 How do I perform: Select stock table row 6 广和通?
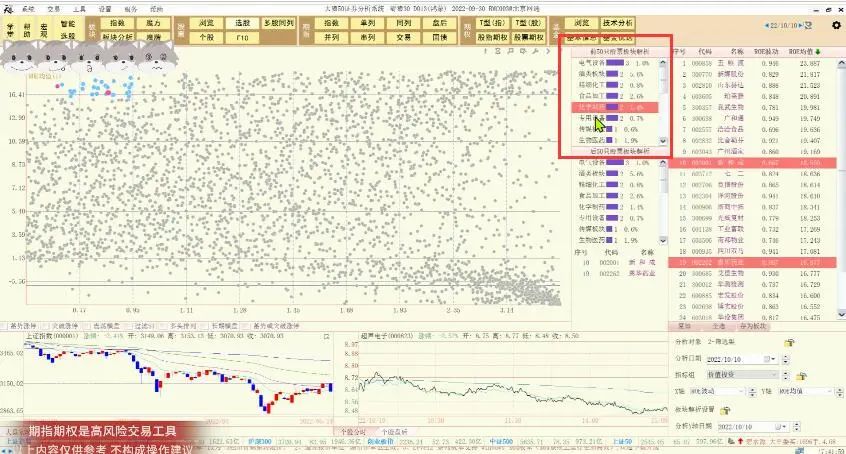click(x=753, y=118)
